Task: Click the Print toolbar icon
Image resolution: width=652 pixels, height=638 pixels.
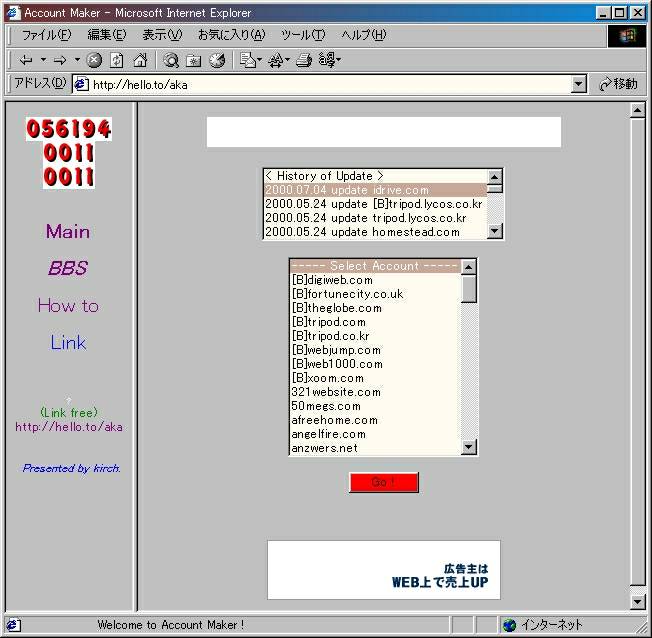Action: coord(304,60)
